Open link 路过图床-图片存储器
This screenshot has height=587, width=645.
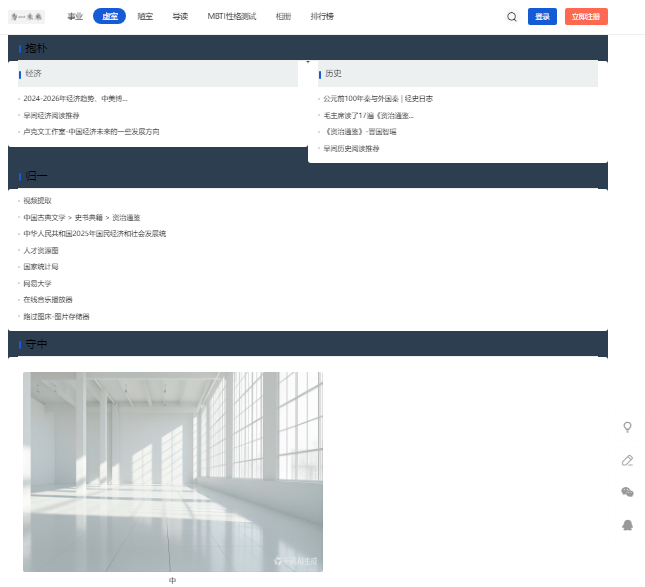pyautogui.click(x=56, y=316)
